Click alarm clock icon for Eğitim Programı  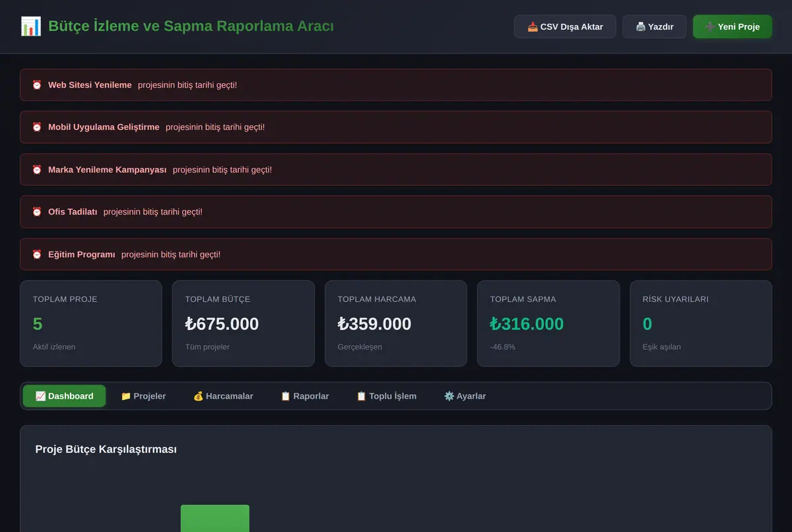tap(37, 254)
